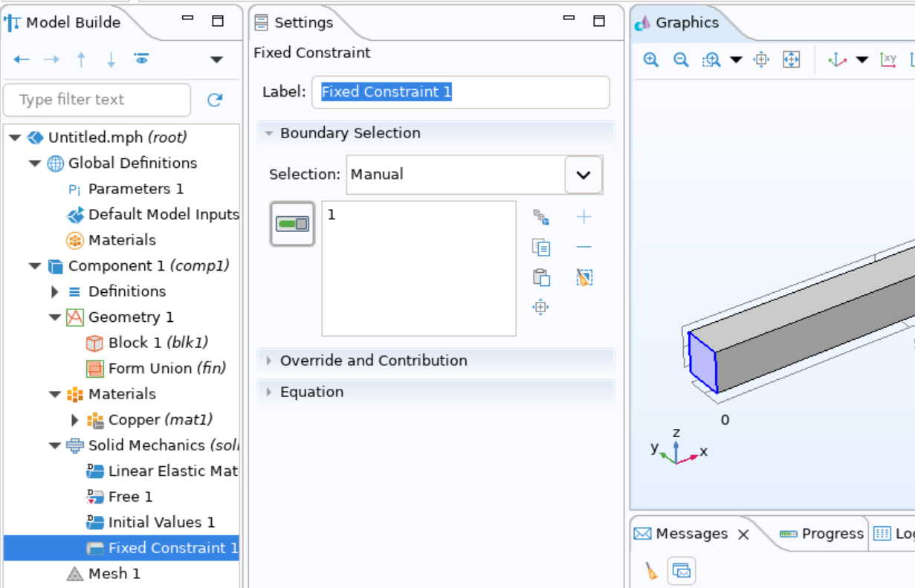Click the Go to Default View axes icon
This screenshot has height=588, width=915.
tap(838, 59)
